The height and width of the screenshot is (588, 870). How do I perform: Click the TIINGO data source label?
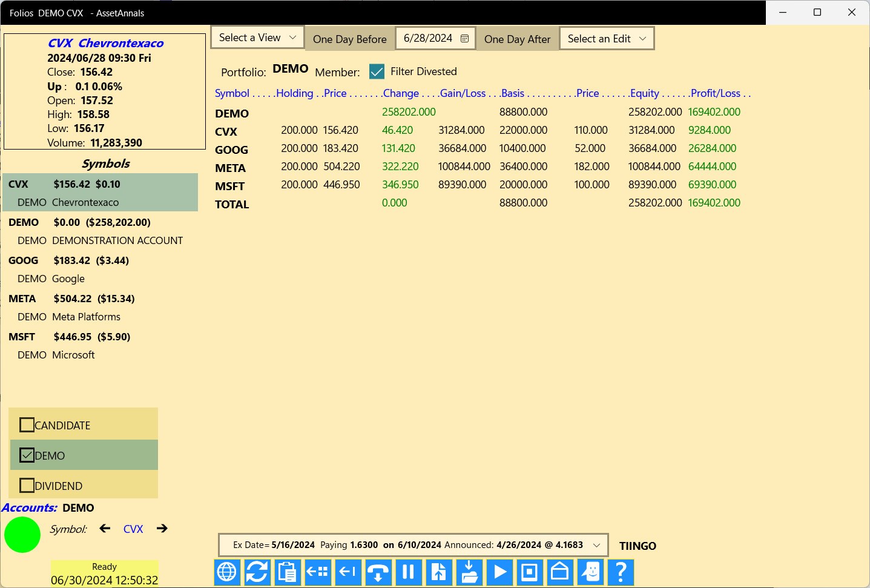click(638, 546)
